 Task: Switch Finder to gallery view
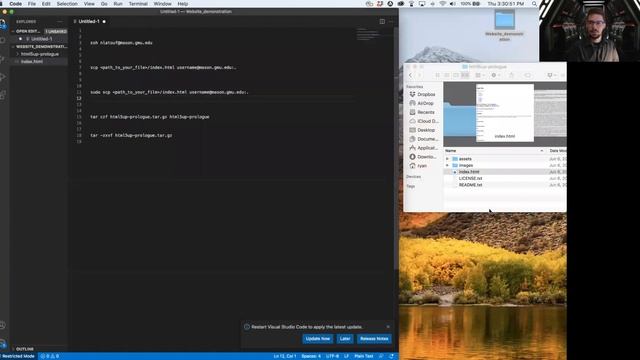465,75
